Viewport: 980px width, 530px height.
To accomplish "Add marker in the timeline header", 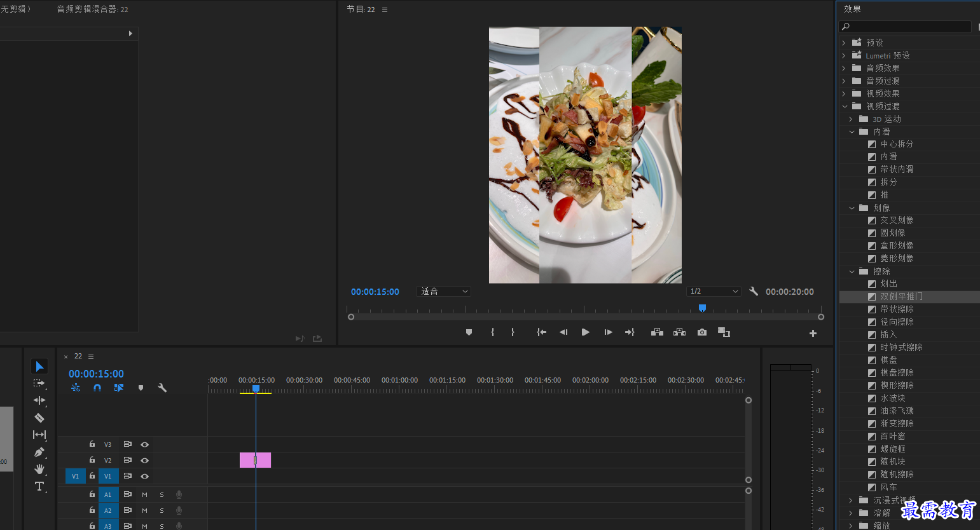I will 141,388.
